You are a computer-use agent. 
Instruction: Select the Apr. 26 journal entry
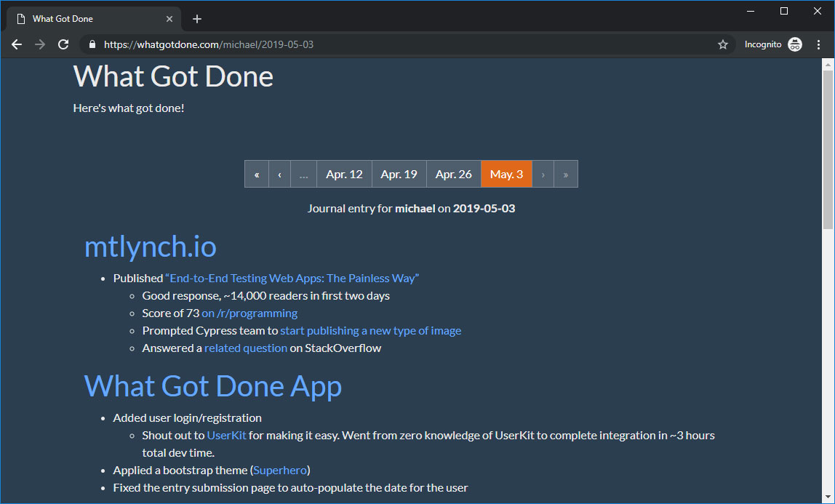(x=454, y=174)
